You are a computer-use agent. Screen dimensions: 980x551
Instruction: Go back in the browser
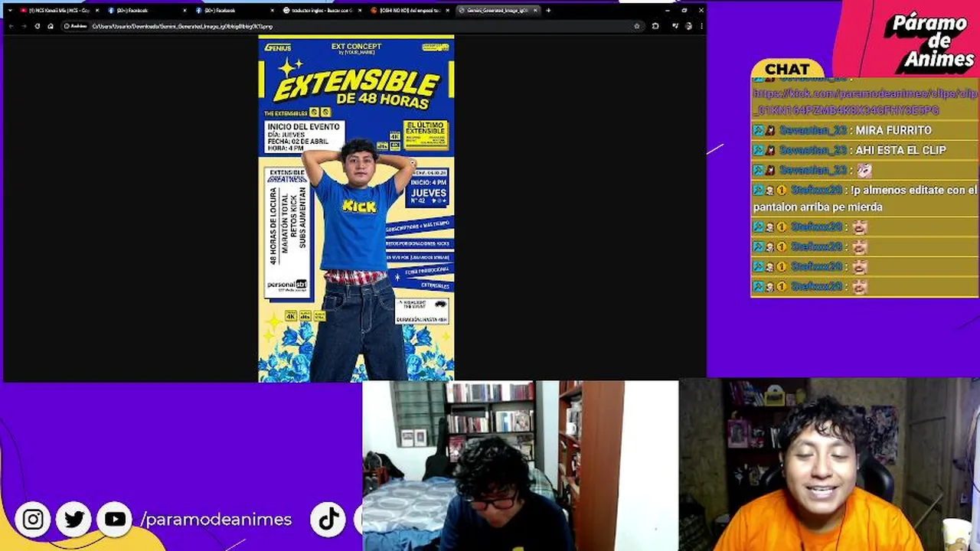[11, 26]
